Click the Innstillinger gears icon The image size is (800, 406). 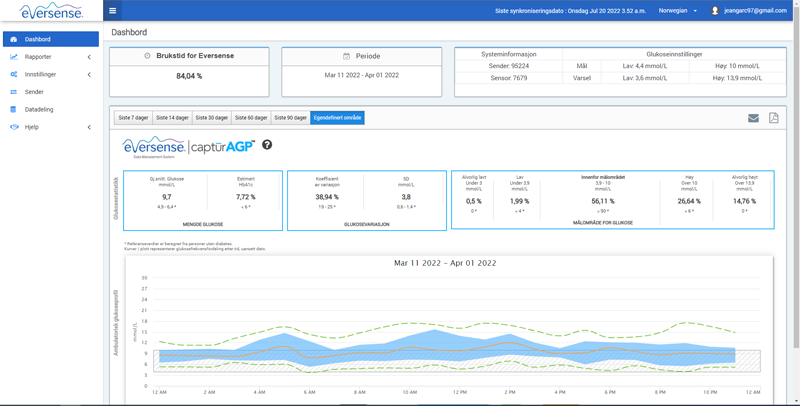pyautogui.click(x=14, y=74)
